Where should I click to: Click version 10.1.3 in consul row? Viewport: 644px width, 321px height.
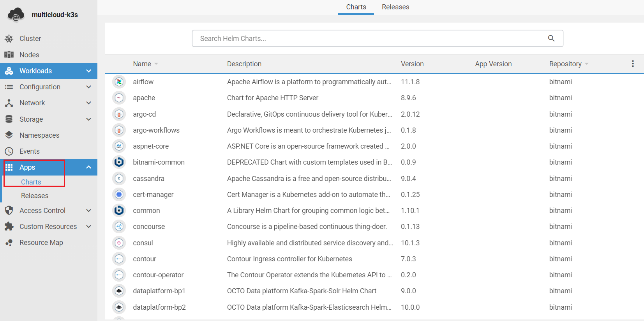point(410,243)
